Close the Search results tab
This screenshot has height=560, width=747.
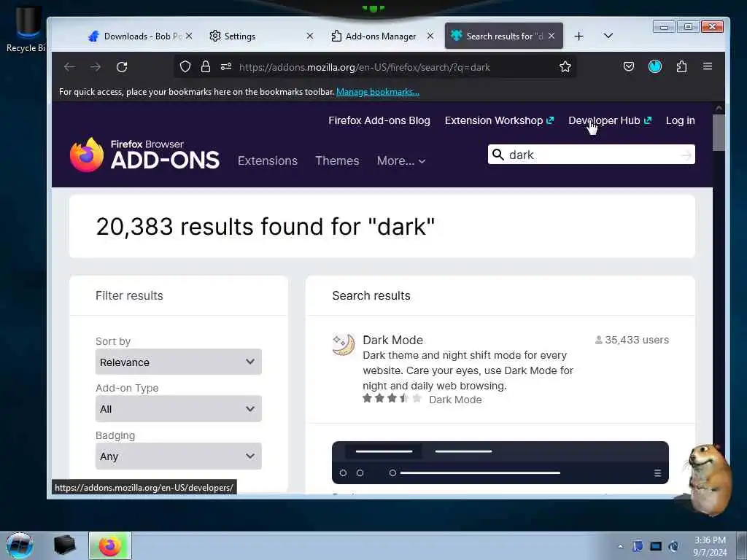pyautogui.click(x=551, y=36)
